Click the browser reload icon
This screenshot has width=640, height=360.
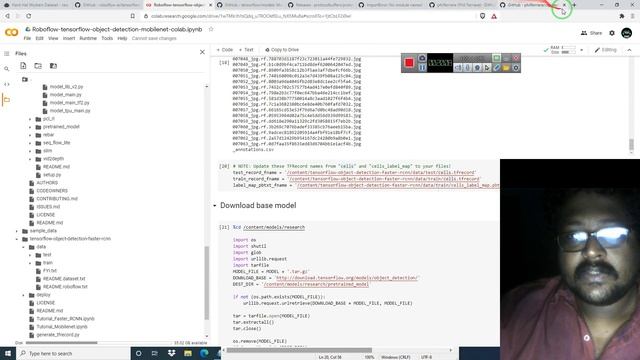tap(29, 16)
